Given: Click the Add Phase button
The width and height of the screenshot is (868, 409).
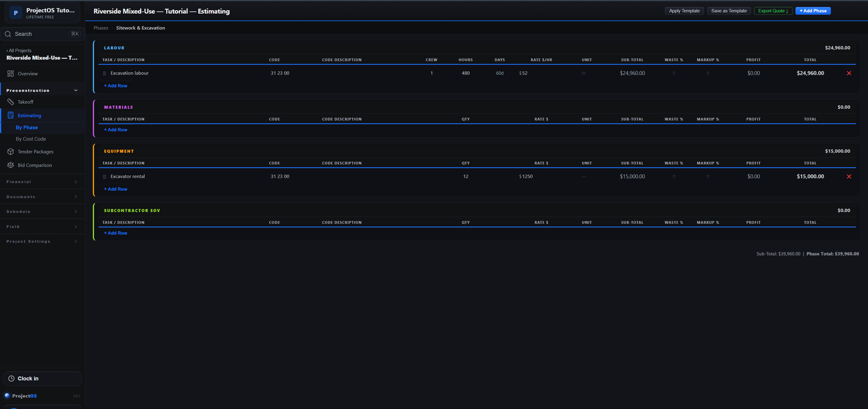Looking at the screenshot, I should pyautogui.click(x=813, y=11).
